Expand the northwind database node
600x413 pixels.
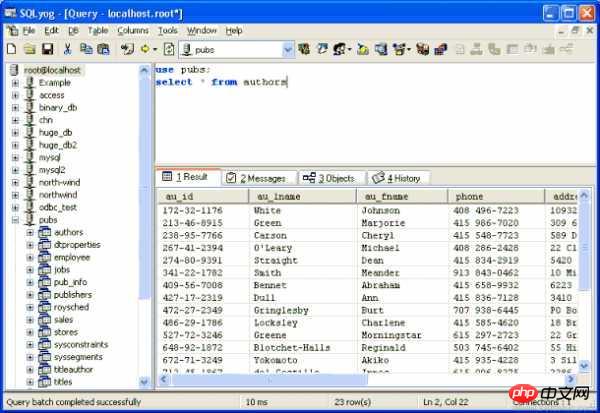[15, 194]
